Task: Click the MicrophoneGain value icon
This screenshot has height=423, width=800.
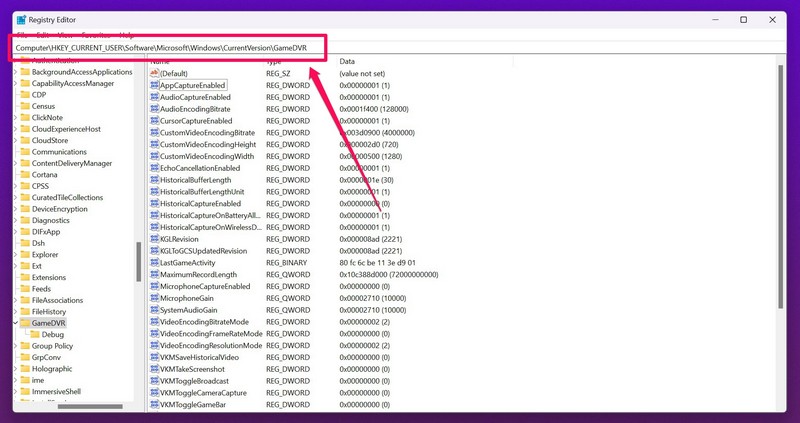Action: [x=154, y=298]
